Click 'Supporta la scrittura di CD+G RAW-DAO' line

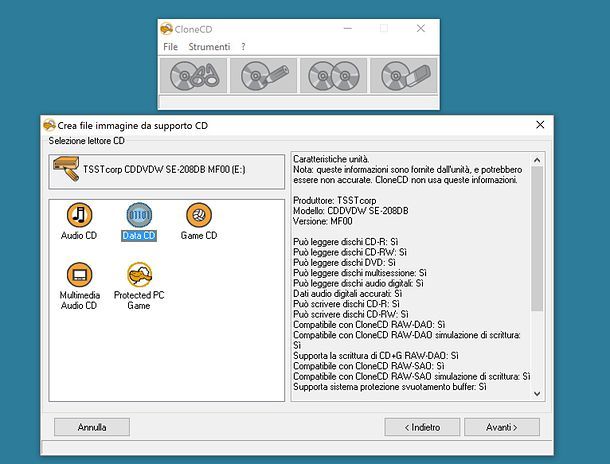click(376, 356)
